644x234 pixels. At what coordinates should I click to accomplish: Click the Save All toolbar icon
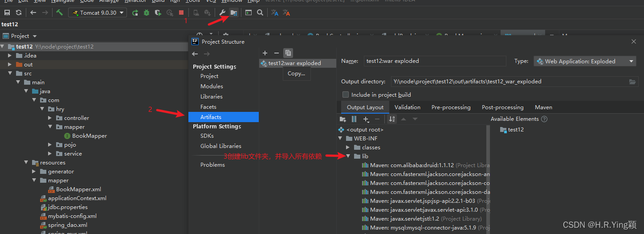7,13
